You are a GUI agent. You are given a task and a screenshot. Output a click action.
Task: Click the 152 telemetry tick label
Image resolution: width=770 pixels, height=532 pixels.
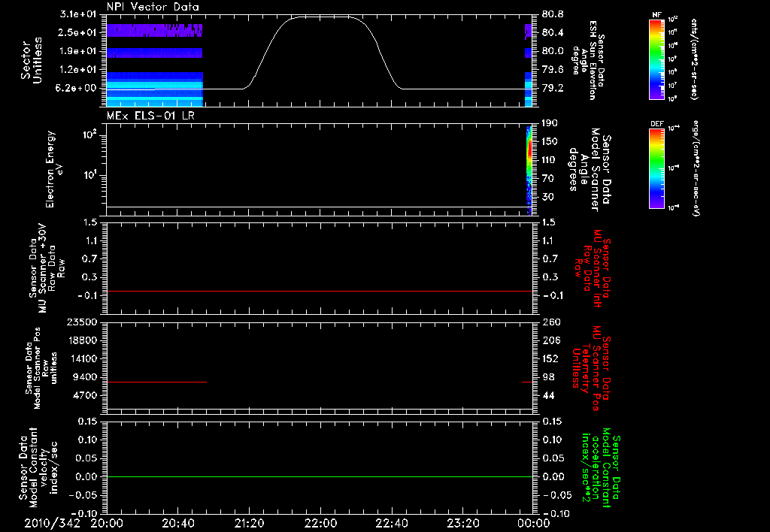[550, 358]
